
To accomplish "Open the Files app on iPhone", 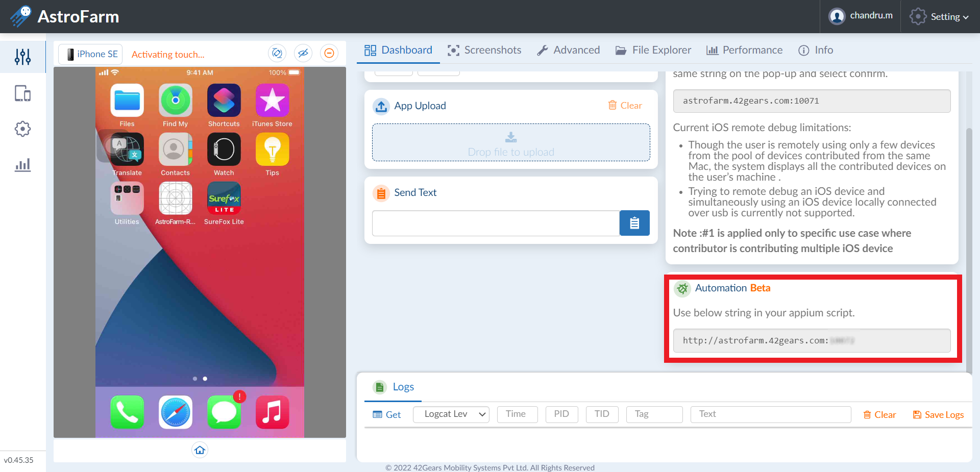I will pos(127,101).
